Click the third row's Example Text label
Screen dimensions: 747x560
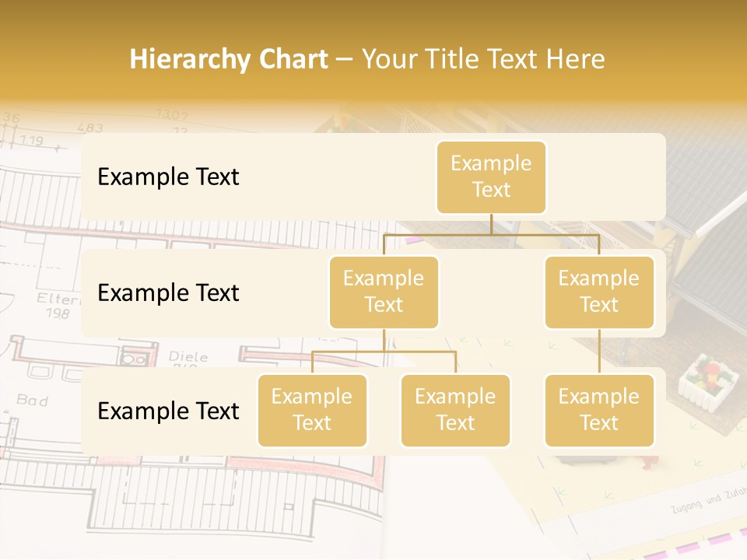(x=168, y=411)
